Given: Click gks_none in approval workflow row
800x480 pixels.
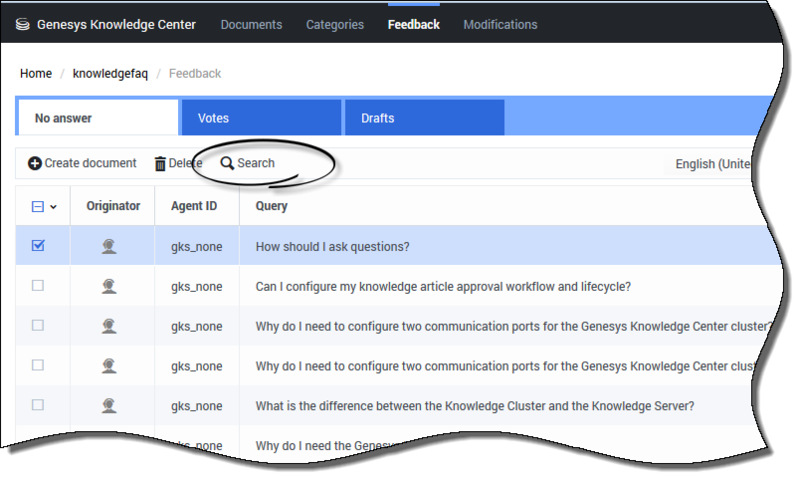Looking at the screenshot, I should pos(196,287).
